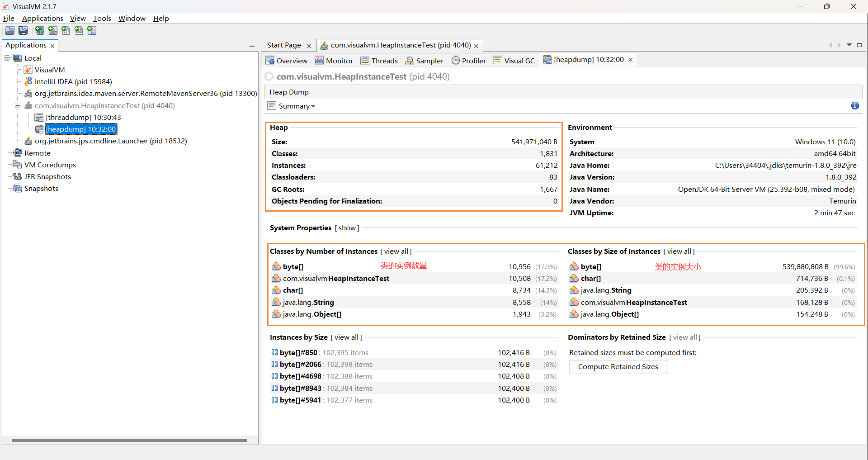Viewport: 868px width, 460px height.
Task: Click the VM Coredumps icon
Action: 18,165
